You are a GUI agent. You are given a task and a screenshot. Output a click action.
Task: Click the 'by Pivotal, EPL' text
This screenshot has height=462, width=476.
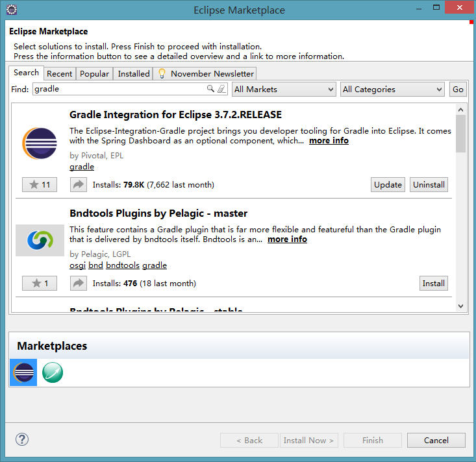click(97, 155)
